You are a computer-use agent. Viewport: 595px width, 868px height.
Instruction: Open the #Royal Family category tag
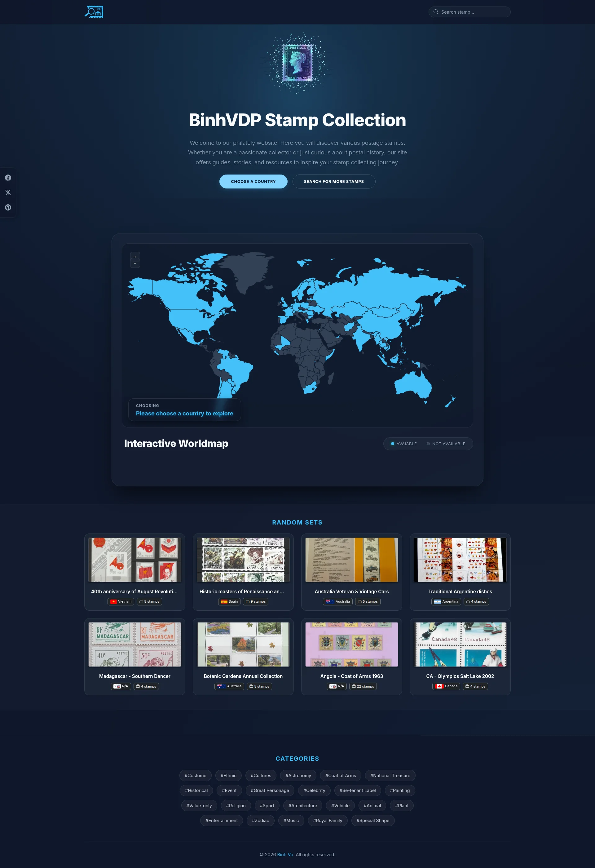click(x=328, y=821)
